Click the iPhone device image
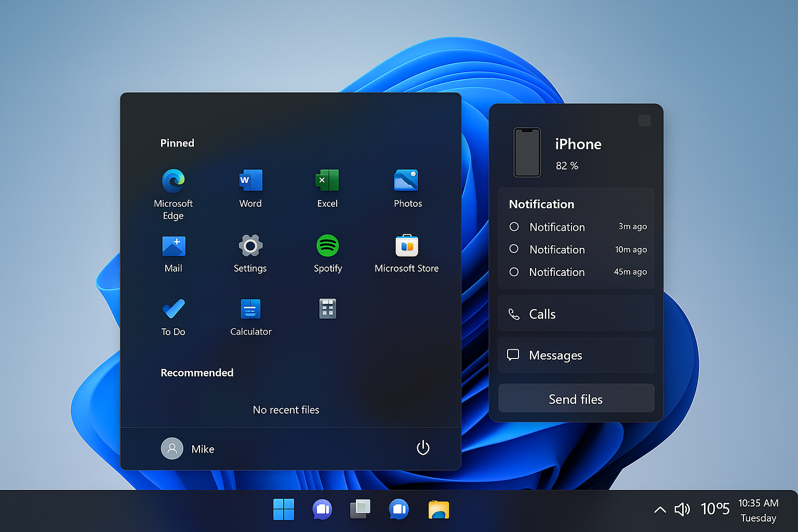 [527, 152]
